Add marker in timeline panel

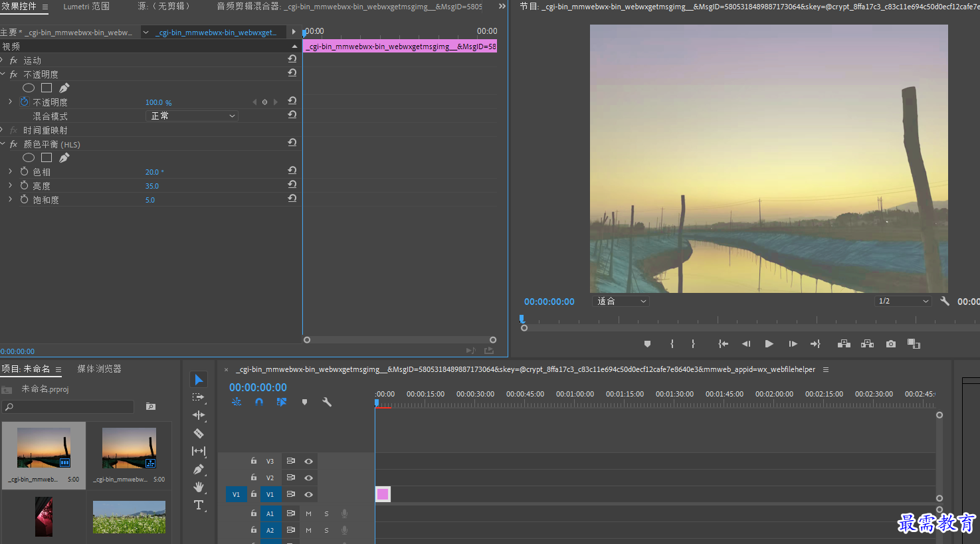pos(304,402)
